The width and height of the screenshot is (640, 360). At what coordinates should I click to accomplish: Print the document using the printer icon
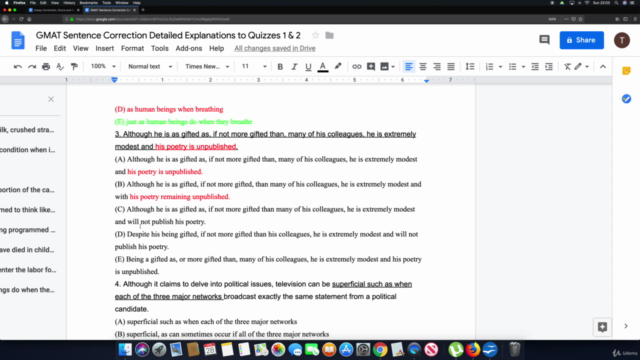coord(46,67)
